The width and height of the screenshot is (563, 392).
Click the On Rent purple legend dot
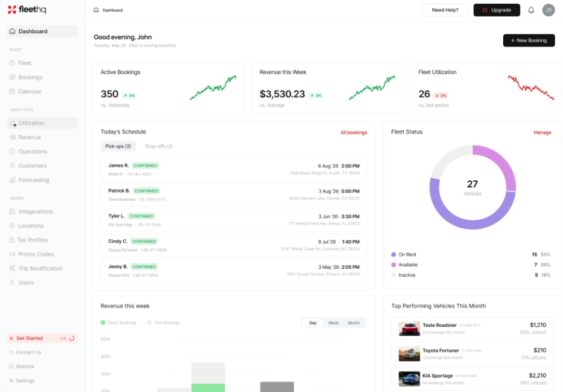(x=393, y=254)
